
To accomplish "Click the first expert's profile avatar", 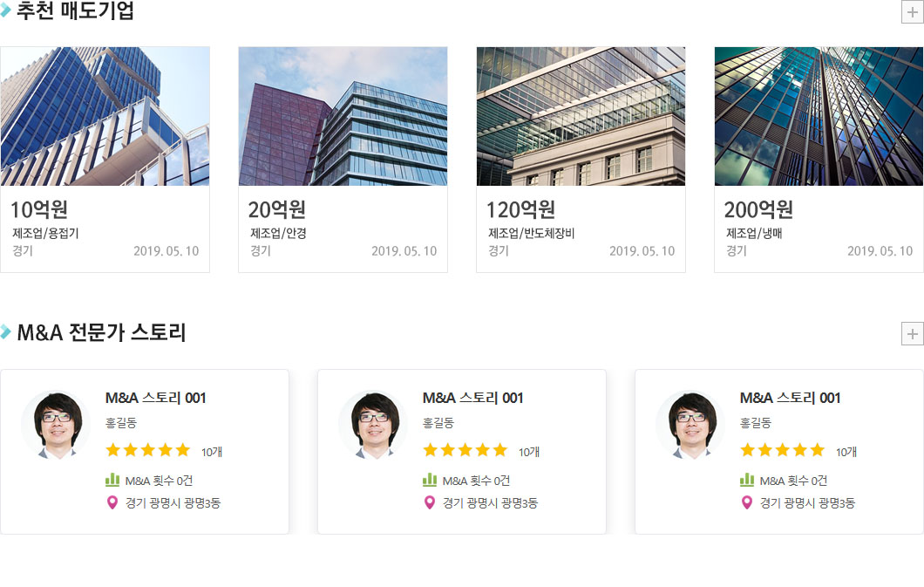I will click(x=57, y=425).
